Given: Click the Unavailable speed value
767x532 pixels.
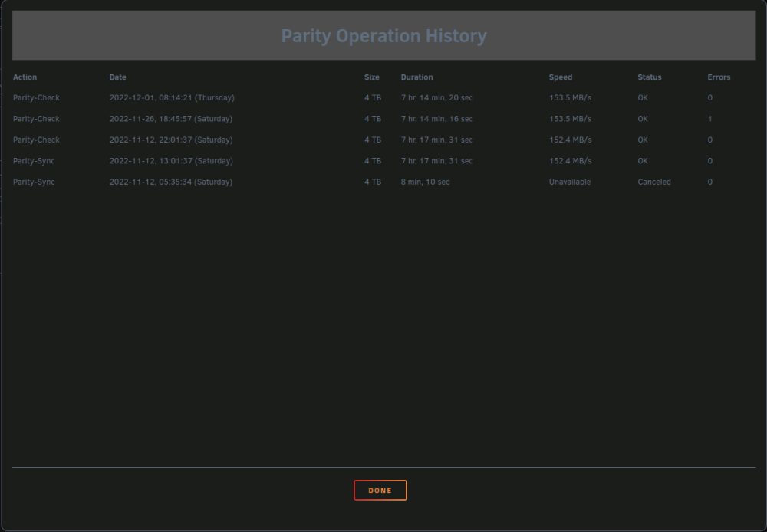Looking at the screenshot, I should [x=570, y=182].
